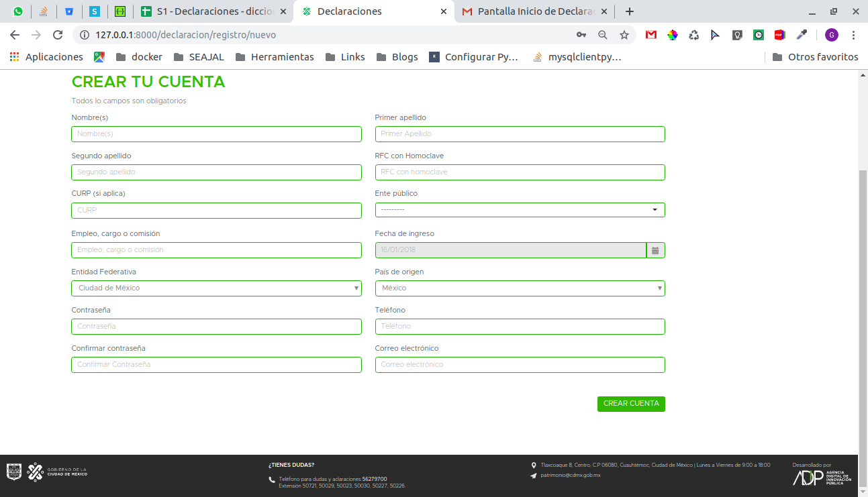This screenshot has width=868, height=497.
Task: Open the Herramientas bookmarks folder
Action: (x=275, y=57)
